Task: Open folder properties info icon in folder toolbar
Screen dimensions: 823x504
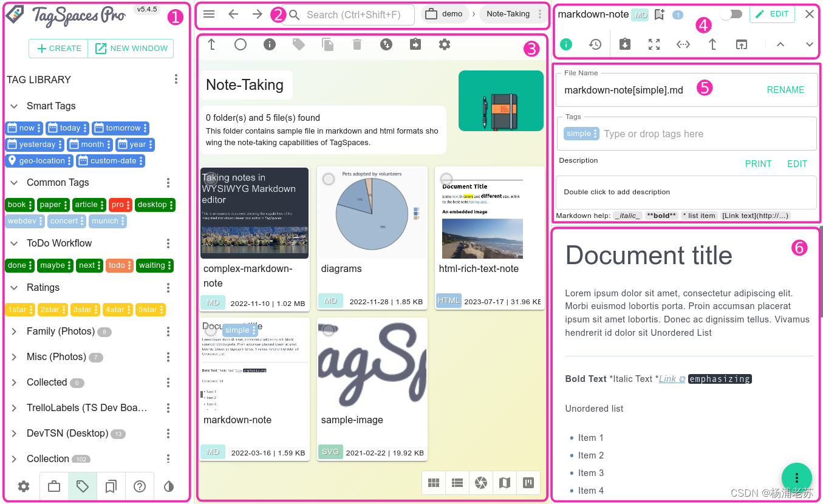Action: click(x=270, y=44)
